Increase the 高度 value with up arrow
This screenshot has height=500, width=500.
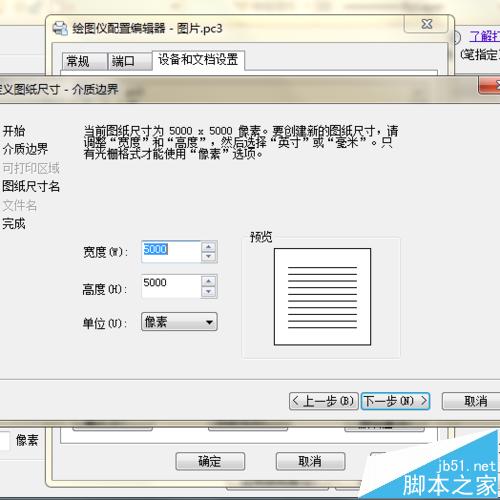[209, 281]
